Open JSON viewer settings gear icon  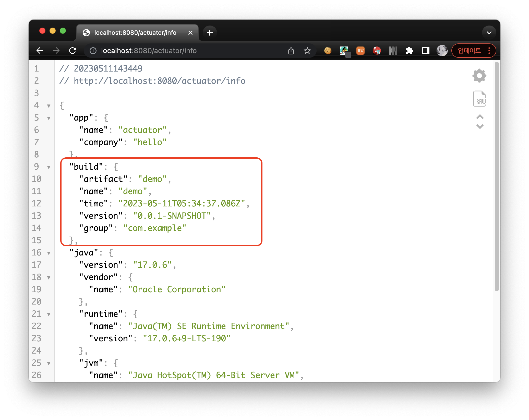click(479, 76)
